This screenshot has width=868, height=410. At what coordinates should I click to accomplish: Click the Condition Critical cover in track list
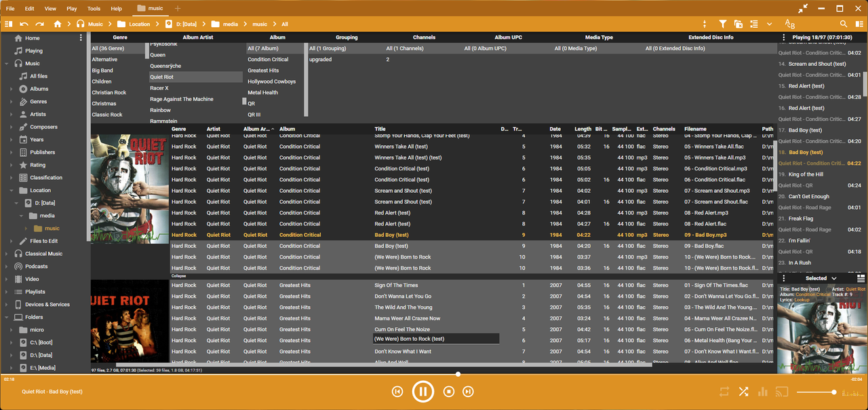coord(130,189)
